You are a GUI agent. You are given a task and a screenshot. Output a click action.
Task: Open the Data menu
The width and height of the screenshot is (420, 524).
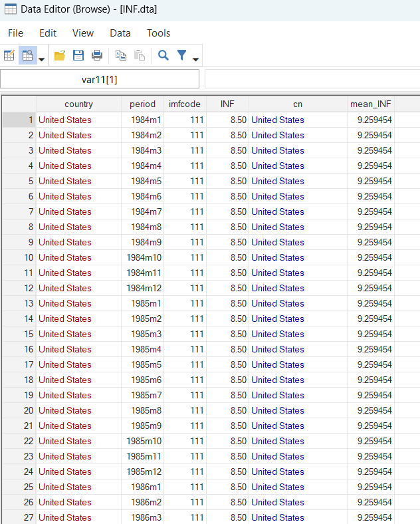(x=120, y=33)
